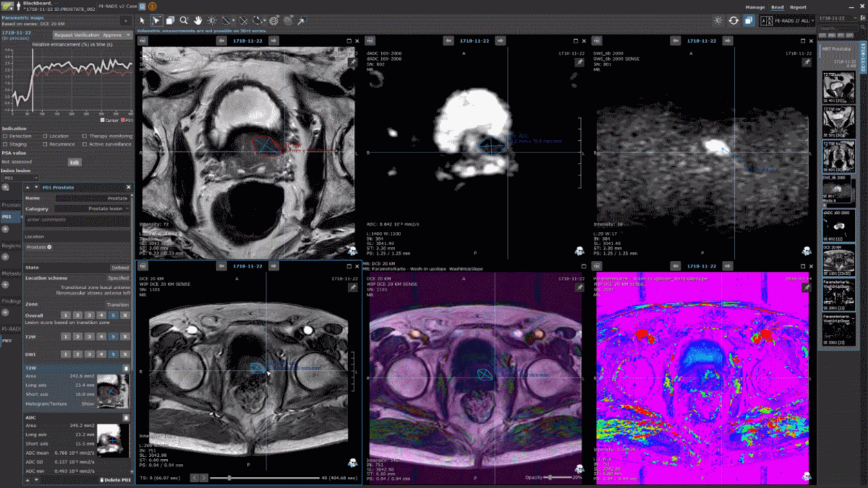
Task: Open the Approve dropdown arrow
Action: click(x=128, y=35)
